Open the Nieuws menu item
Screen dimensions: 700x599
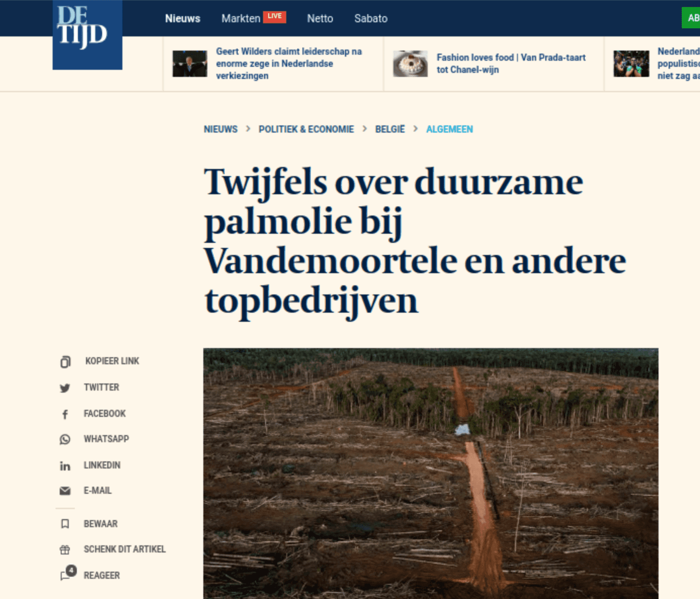click(x=183, y=19)
